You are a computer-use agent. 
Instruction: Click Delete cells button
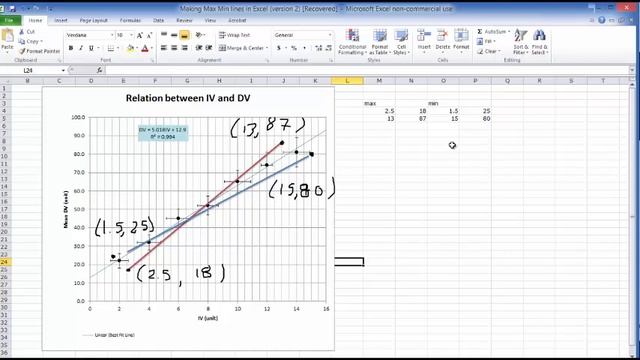coord(442,42)
